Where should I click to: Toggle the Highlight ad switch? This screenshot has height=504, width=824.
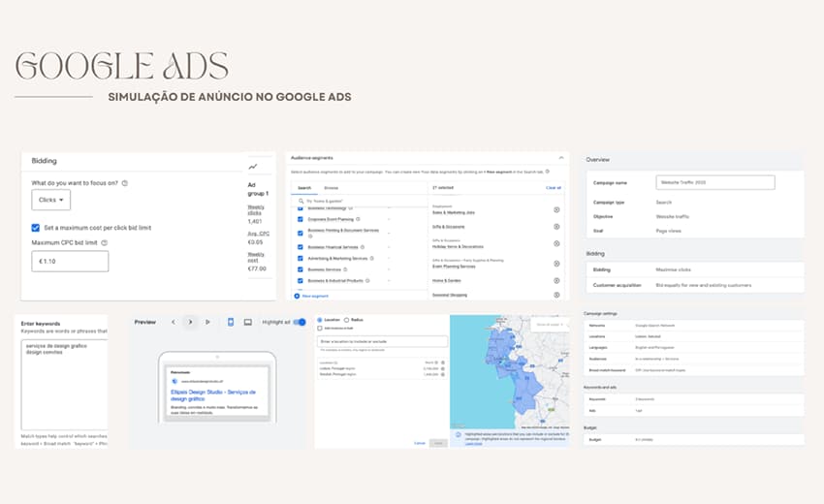point(300,322)
